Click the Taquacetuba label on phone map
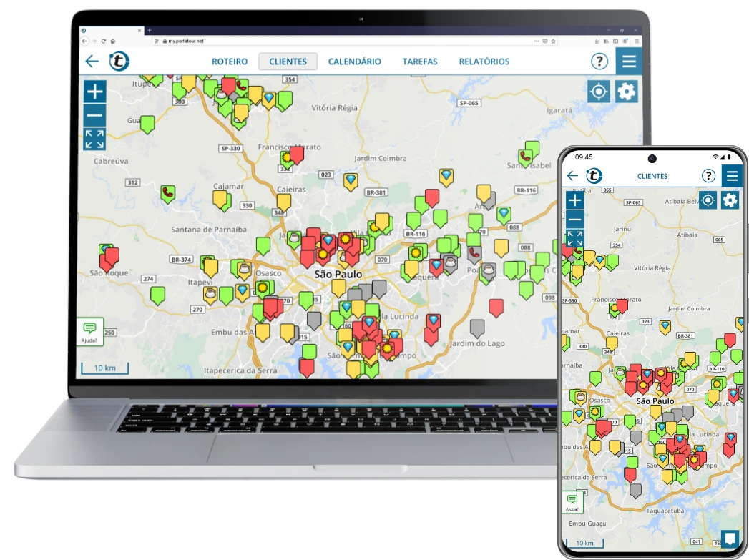This screenshot has width=749, height=560. (x=665, y=511)
